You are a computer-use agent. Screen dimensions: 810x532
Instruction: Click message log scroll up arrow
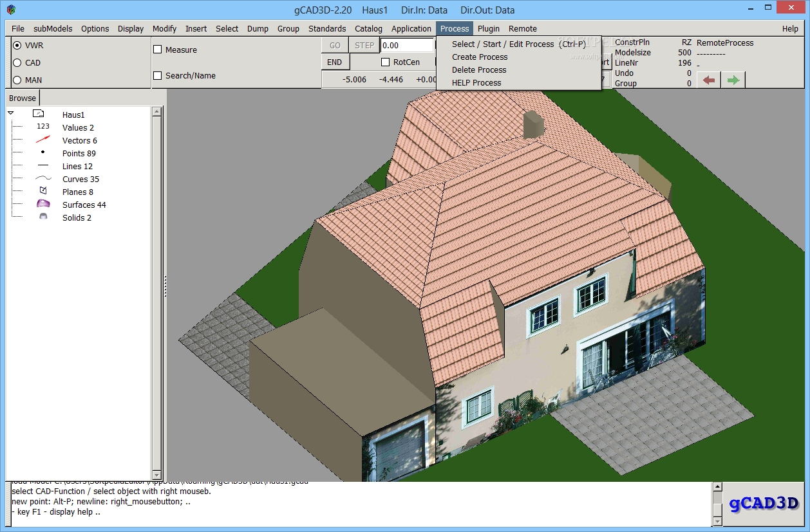(x=718, y=486)
